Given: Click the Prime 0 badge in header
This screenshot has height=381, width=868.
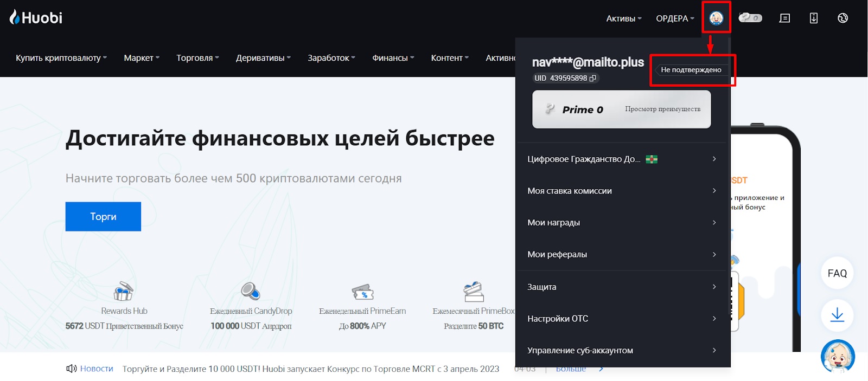Looking at the screenshot, I should click(x=750, y=18).
